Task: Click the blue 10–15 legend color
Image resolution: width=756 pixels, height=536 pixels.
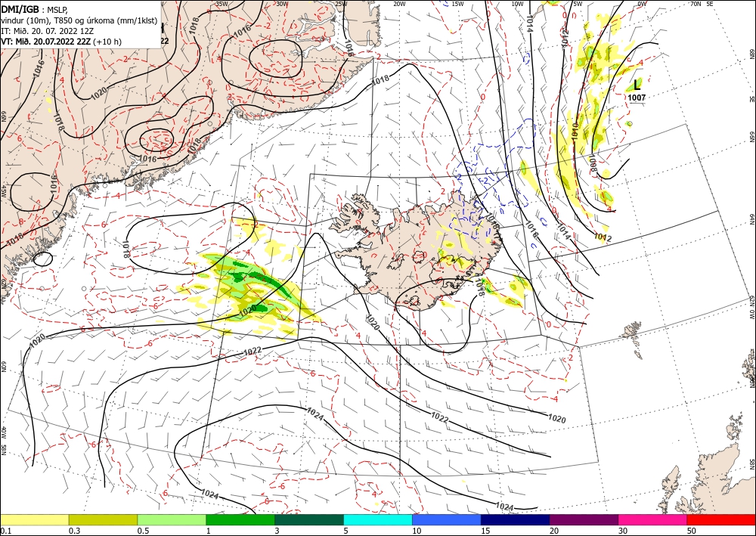Action: (x=447, y=519)
